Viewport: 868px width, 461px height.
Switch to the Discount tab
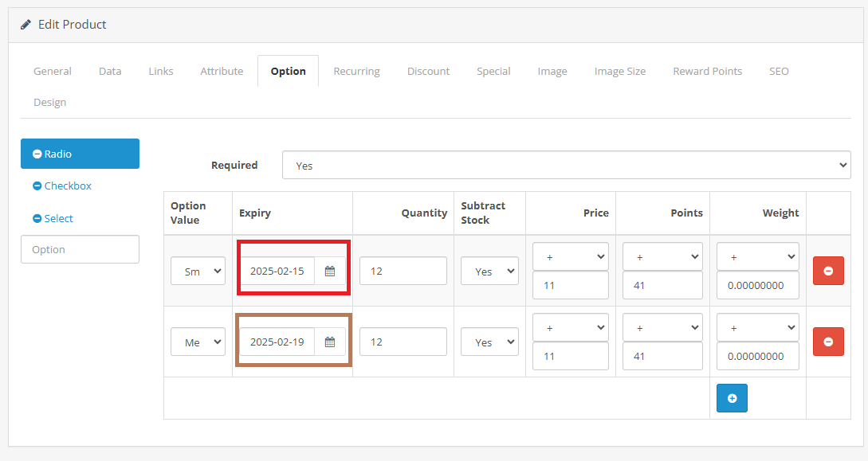tap(428, 71)
